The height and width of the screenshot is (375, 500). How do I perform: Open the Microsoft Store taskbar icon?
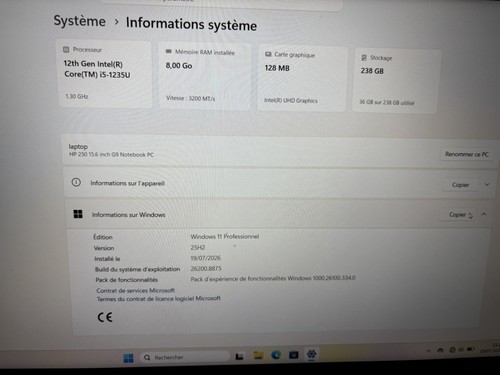(x=294, y=355)
